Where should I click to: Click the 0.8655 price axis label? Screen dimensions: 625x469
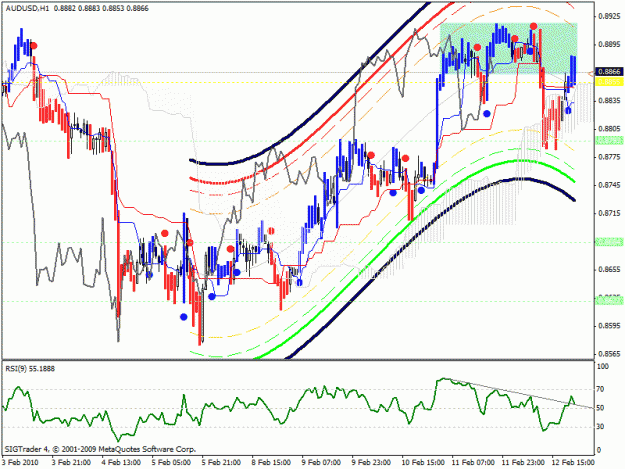click(610, 269)
